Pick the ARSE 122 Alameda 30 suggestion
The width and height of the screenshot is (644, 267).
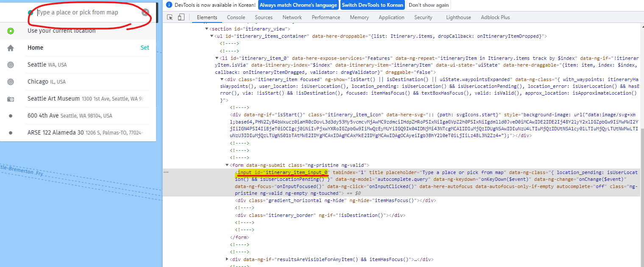[86, 132]
